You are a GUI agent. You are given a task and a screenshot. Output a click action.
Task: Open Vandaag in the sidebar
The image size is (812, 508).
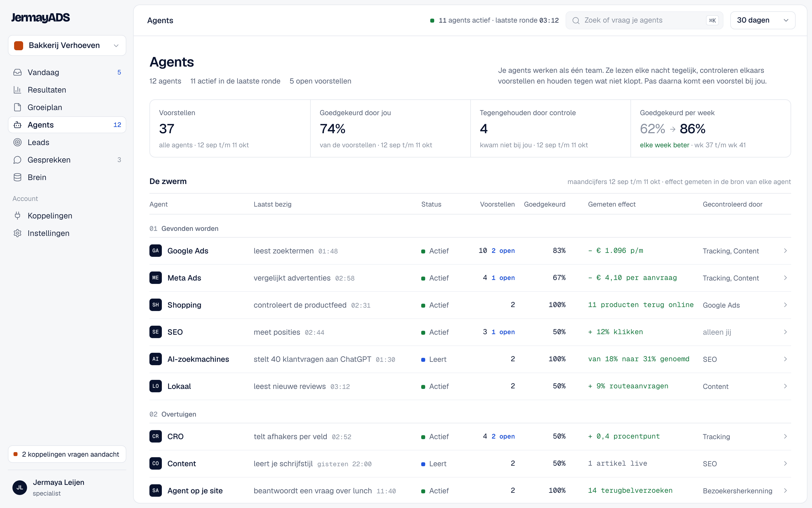point(67,72)
